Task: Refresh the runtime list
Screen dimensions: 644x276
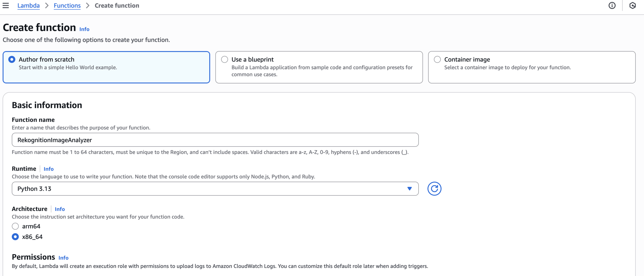Action: tap(434, 189)
